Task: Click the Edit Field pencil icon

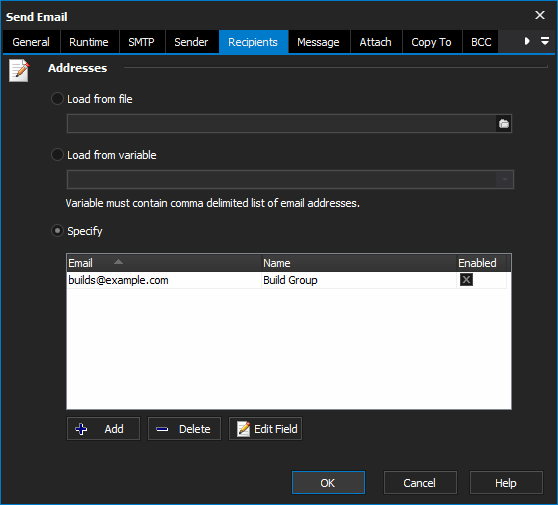Action: tap(243, 429)
